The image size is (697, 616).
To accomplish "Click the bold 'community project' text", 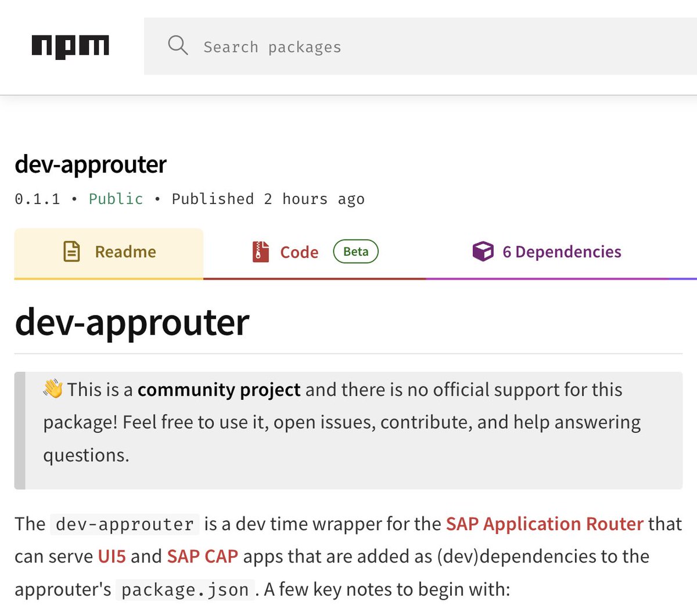I will [219, 389].
